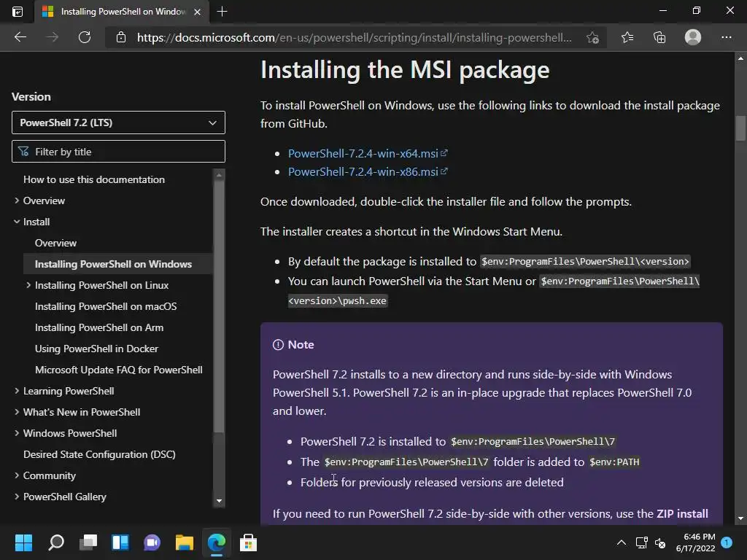Click the sidebar scrollbar thumb
Screen dimensions: 747x560
click(219, 307)
